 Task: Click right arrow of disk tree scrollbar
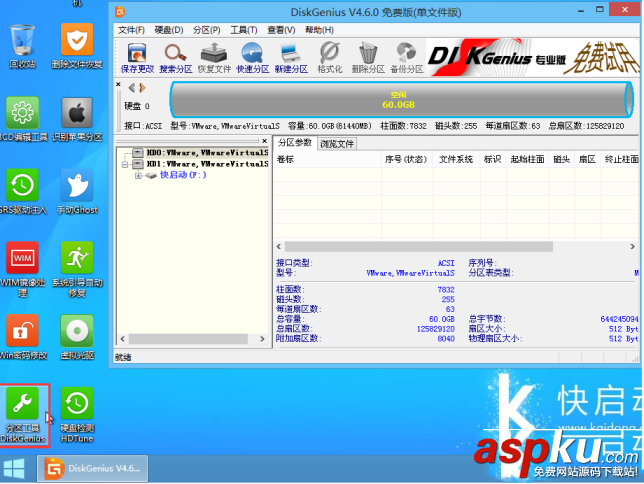(x=262, y=339)
